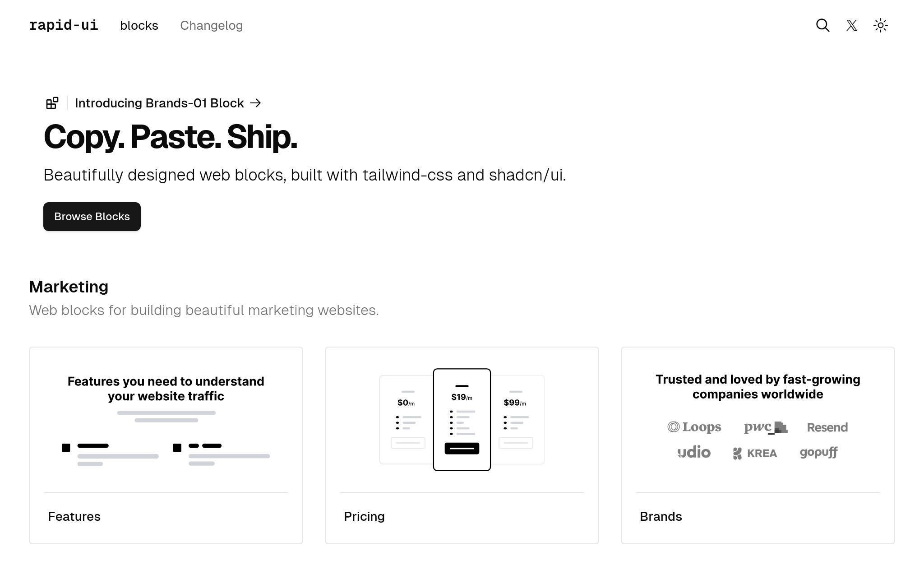The width and height of the screenshot is (924, 570).
Task: Open the blocks page from the navbar
Action: pyautogui.click(x=139, y=26)
